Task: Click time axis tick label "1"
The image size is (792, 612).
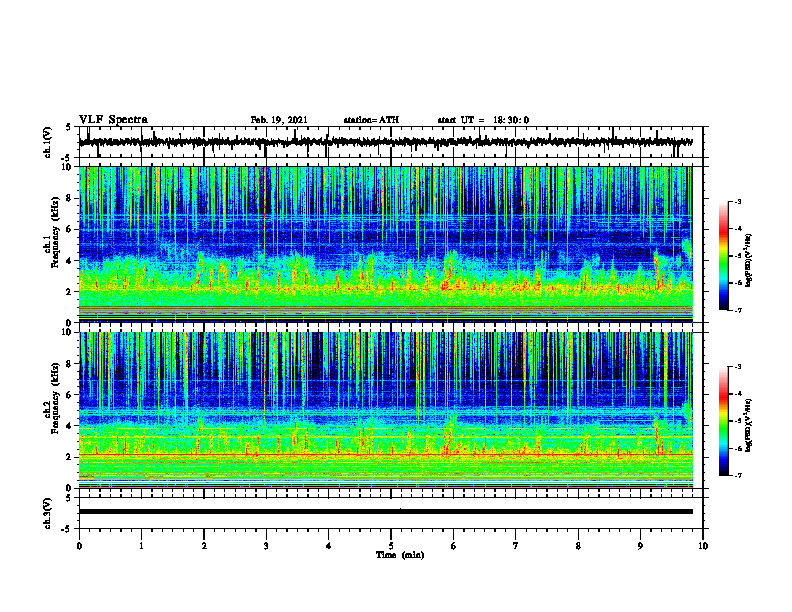Action: (141, 546)
